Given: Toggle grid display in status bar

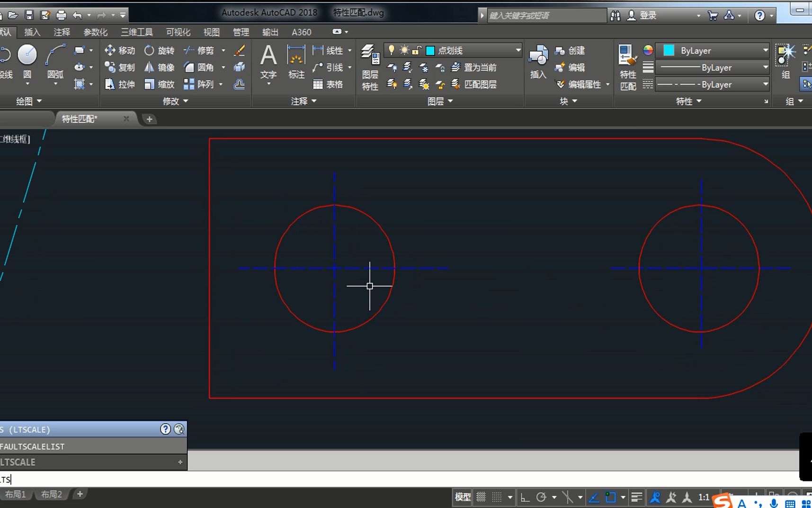Looking at the screenshot, I should tap(481, 497).
